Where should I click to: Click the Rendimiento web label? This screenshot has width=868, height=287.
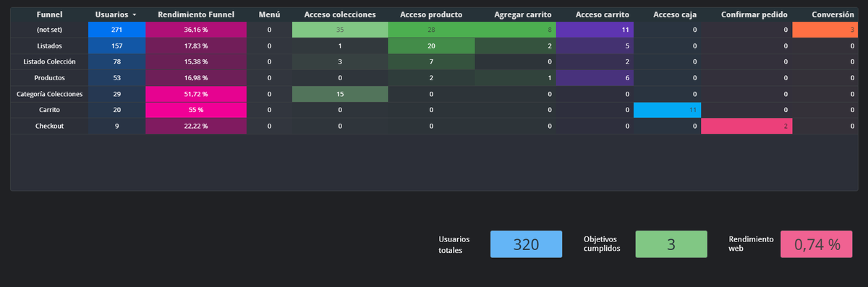tap(751, 244)
